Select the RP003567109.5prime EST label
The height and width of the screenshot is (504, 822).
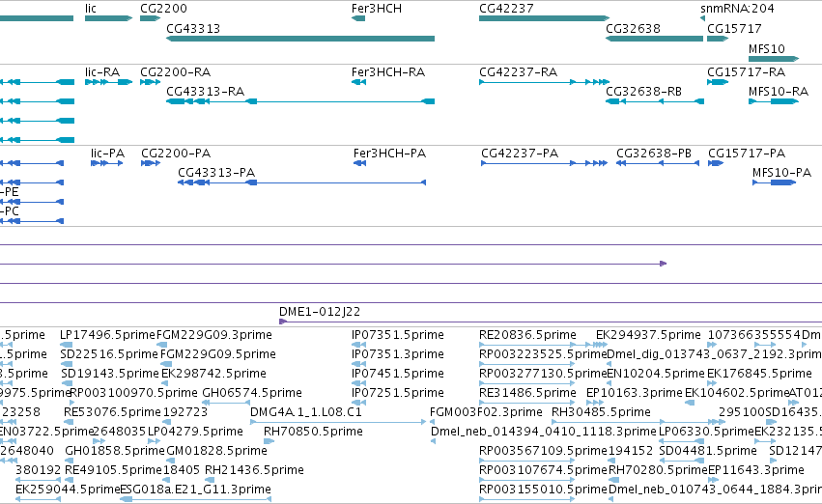coord(543,451)
